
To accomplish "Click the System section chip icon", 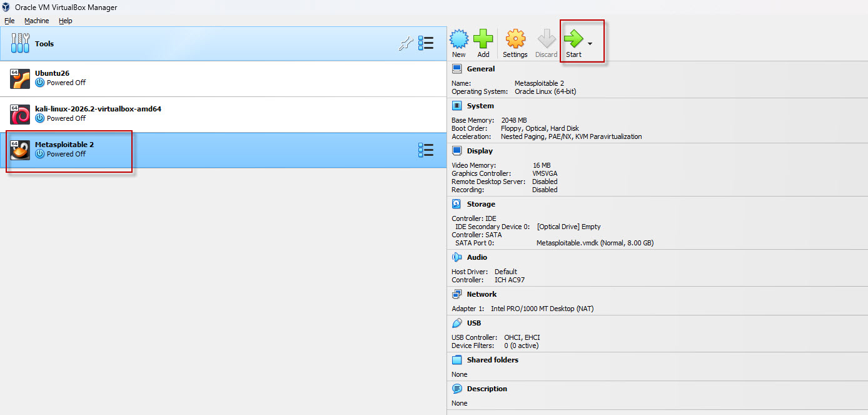I will pyautogui.click(x=457, y=106).
